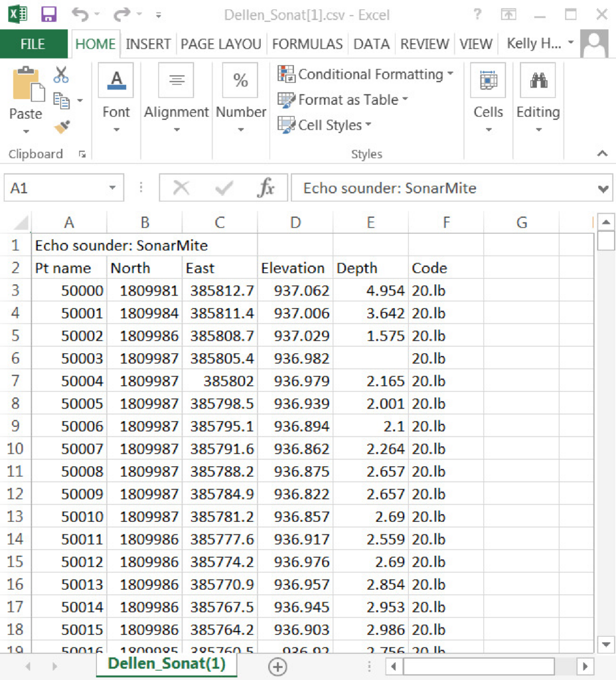Open Conditional Formatting menu
Image resolution: width=616 pixels, height=680 pixels.
[366, 74]
